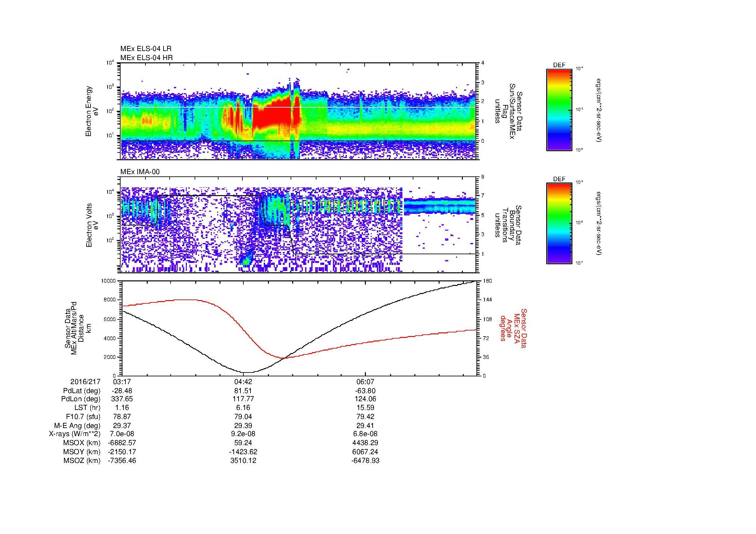The image size is (756, 534).
Task: Click the top DEF color bar
Action: pyautogui.click(x=559, y=110)
